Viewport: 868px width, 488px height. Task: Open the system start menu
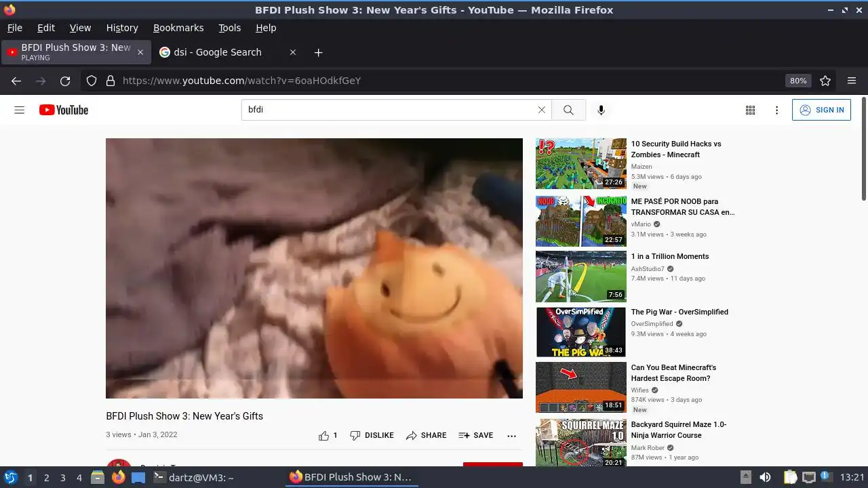point(11,477)
